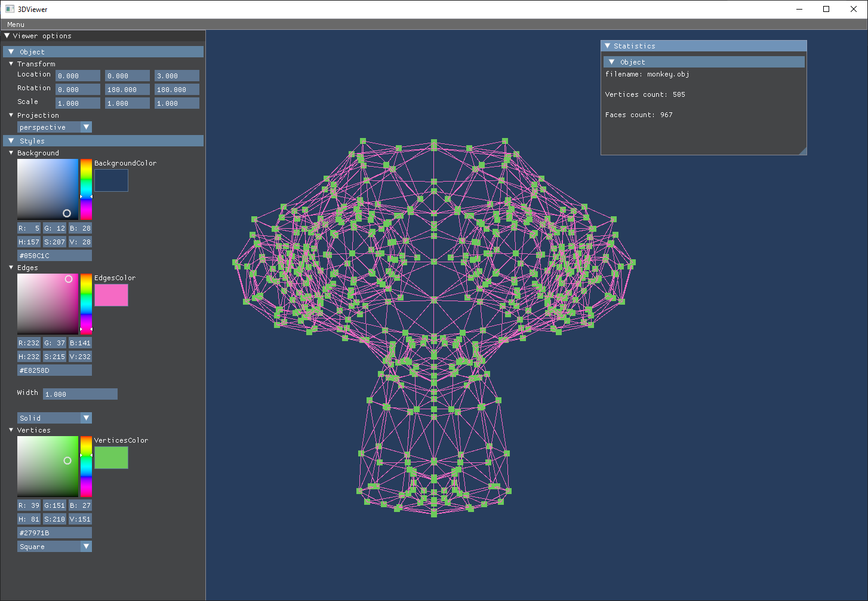Click the Vertices R: 39 field
The height and width of the screenshot is (601, 868).
[x=29, y=505]
